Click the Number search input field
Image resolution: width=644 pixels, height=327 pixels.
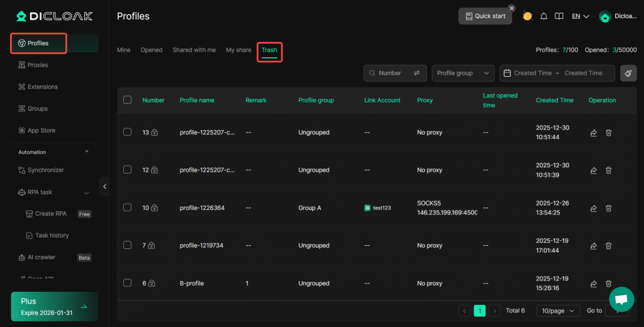click(390, 73)
